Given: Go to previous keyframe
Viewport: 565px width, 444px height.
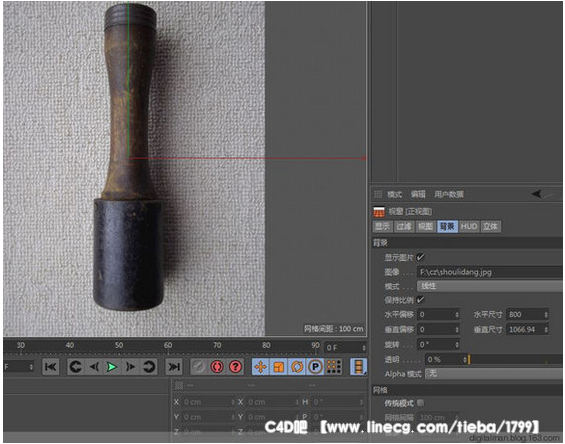Looking at the screenshot, I should (x=75, y=367).
